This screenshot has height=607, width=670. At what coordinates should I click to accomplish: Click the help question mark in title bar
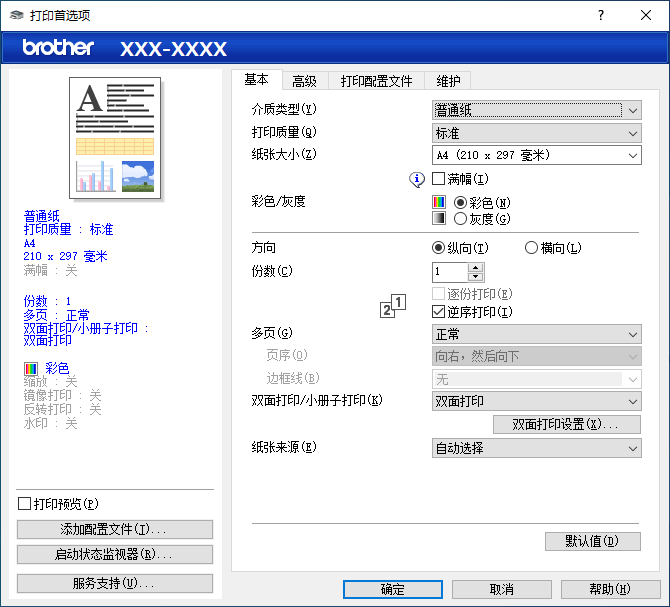point(601,15)
